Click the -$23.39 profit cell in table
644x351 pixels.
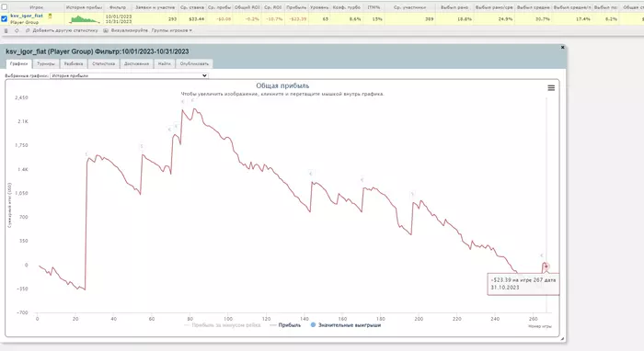(297, 19)
